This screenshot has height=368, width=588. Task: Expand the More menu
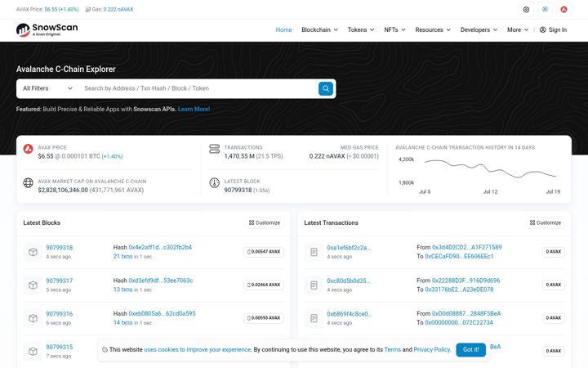[518, 29]
